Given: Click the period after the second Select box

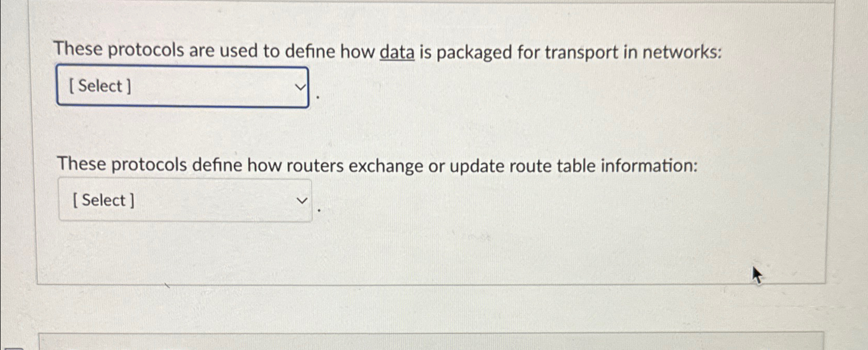Looking at the screenshot, I should click(319, 210).
